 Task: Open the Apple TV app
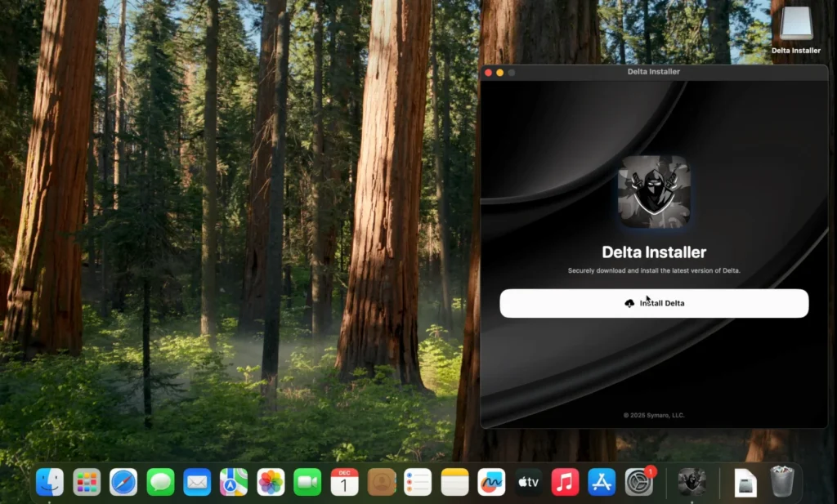pos(529,482)
